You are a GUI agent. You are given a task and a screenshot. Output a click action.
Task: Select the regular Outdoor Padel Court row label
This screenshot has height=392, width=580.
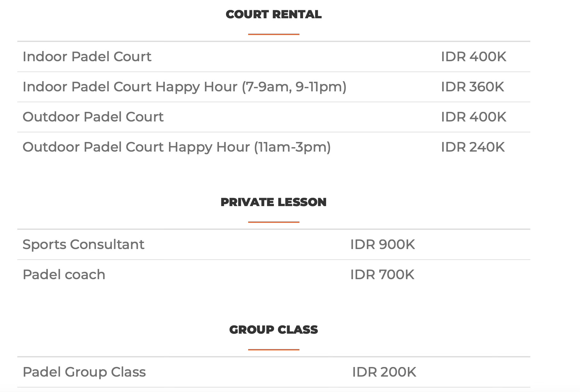point(93,117)
